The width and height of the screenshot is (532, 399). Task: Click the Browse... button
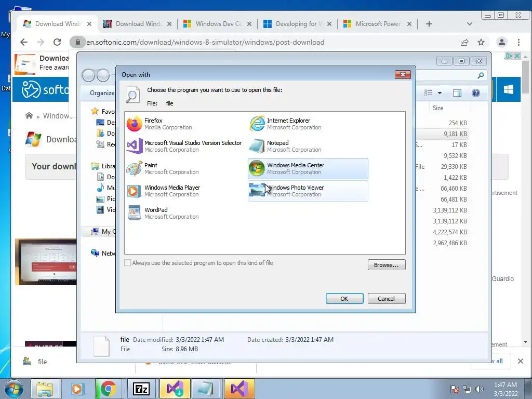387,265
